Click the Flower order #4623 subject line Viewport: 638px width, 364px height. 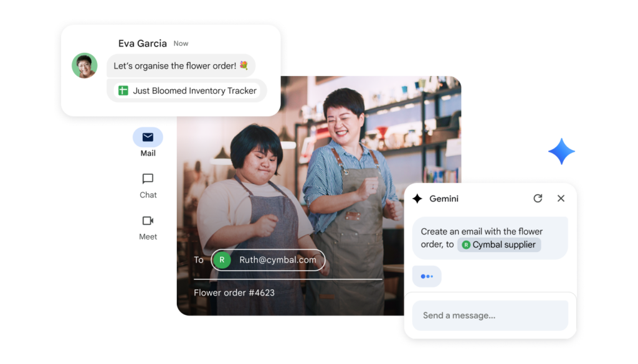click(234, 292)
